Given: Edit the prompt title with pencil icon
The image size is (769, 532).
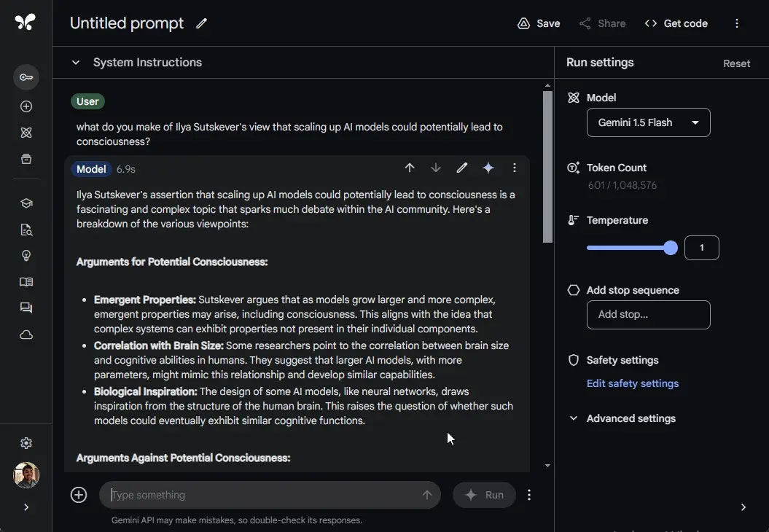Looking at the screenshot, I should coord(202,23).
